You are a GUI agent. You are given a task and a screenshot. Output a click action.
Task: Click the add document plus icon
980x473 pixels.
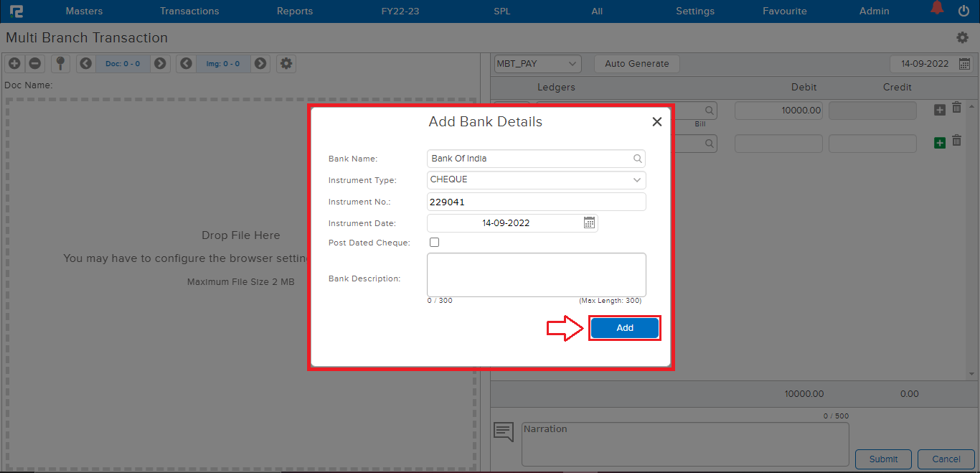click(x=14, y=63)
